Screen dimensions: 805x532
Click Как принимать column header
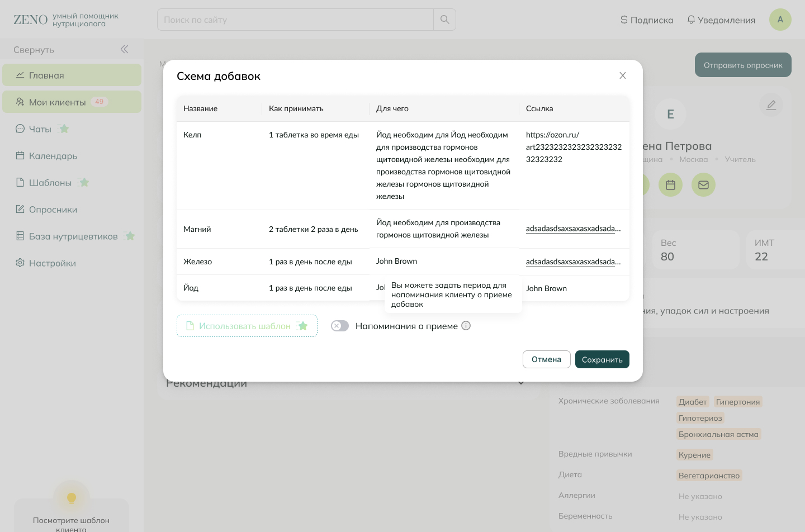(316, 108)
